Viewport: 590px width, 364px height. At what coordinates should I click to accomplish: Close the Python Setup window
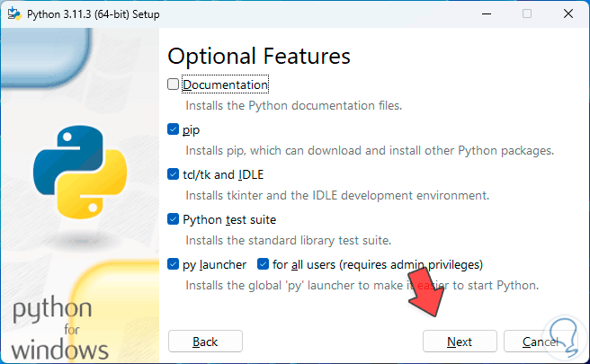click(568, 13)
